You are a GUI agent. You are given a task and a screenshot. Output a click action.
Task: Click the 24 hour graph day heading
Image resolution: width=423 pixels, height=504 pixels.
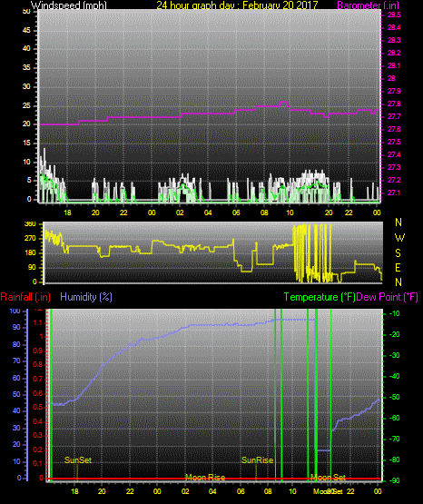click(237, 5)
